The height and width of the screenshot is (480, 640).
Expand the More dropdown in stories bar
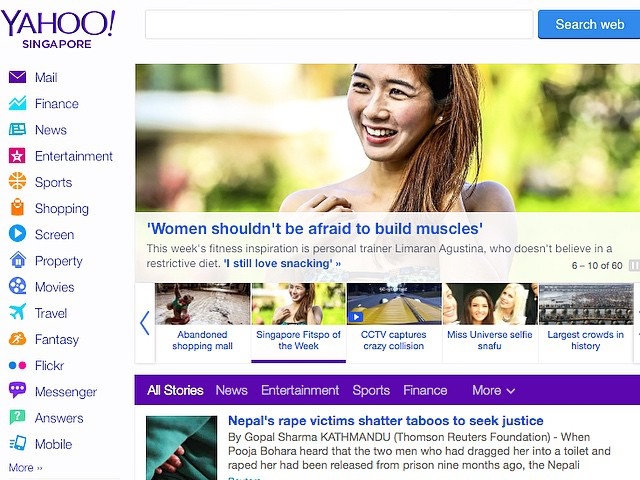pyautogui.click(x=493, y=390)
